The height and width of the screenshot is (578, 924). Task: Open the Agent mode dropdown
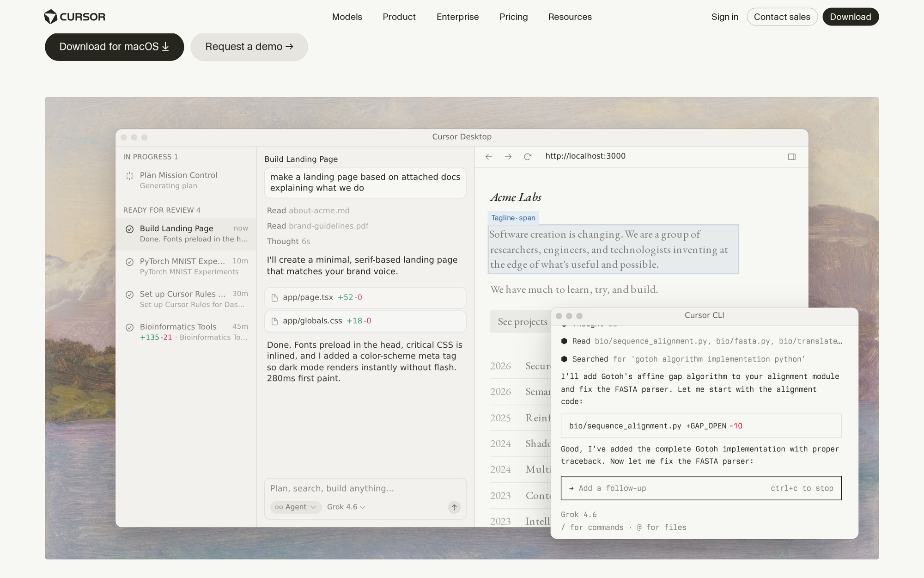(296, 507)
